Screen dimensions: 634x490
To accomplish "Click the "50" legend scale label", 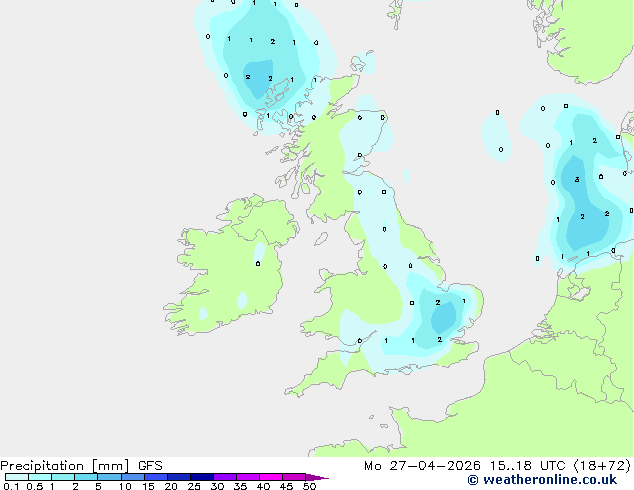I will click(x=309, y=486).
